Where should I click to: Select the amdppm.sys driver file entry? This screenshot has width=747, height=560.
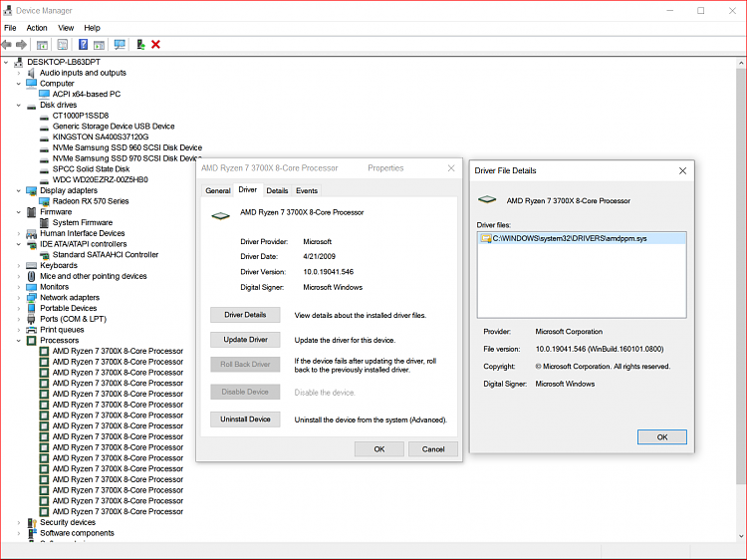pyautogui.click(x=582, y=239)
